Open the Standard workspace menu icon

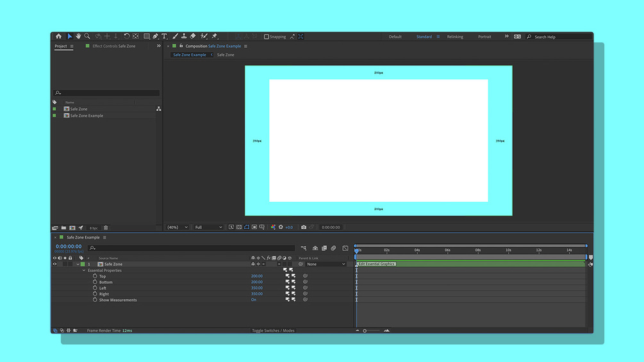click(x=438, y=37)
